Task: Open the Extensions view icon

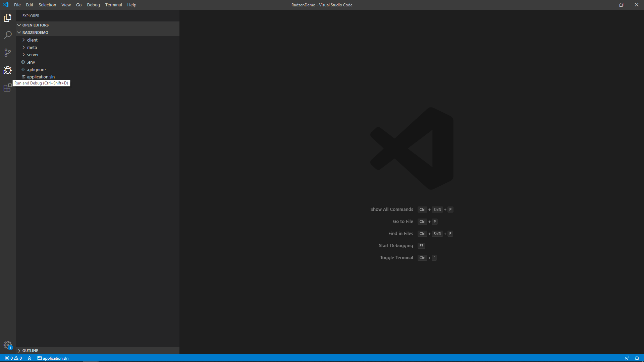Action: [x=8, y=88]
